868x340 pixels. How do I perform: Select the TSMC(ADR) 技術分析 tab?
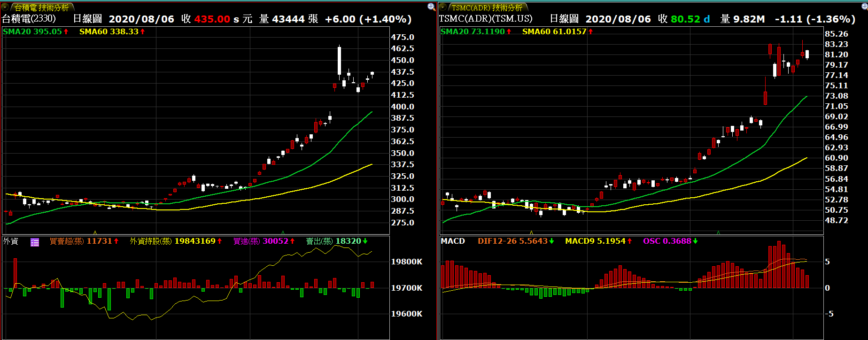(x=487, y=8)
